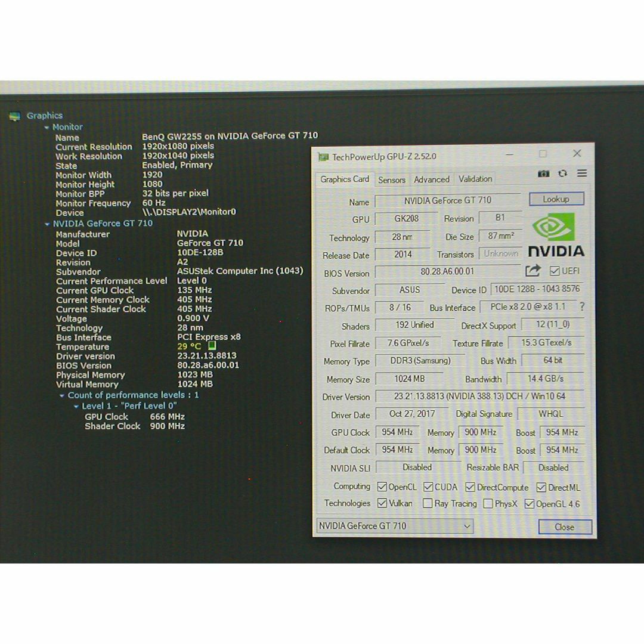The image size is (644, 644).
Task: Open the Validation tab
Action: (x=475, y=179)
